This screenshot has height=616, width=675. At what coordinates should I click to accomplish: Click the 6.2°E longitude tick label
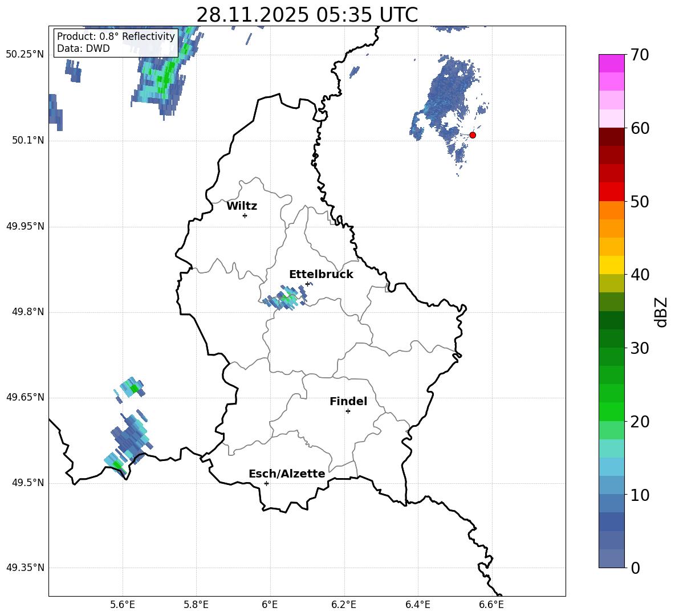[x=344, y=605]
